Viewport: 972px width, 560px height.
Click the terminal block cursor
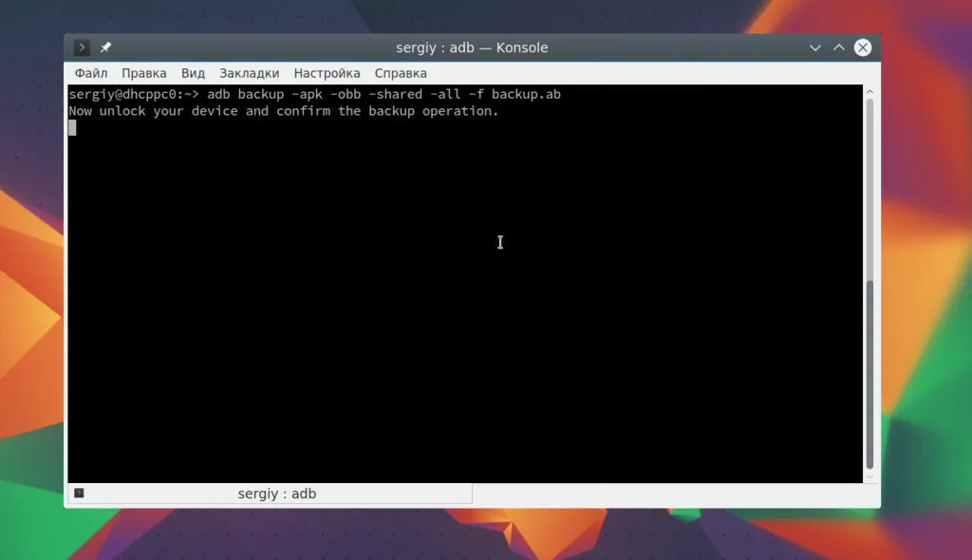[72, 128]
